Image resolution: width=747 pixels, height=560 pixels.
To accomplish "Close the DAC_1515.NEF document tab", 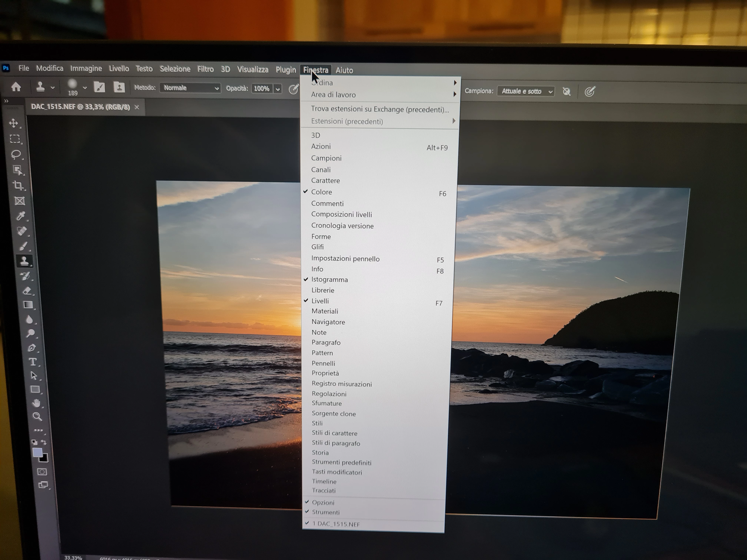I will (x=137, y=107).
